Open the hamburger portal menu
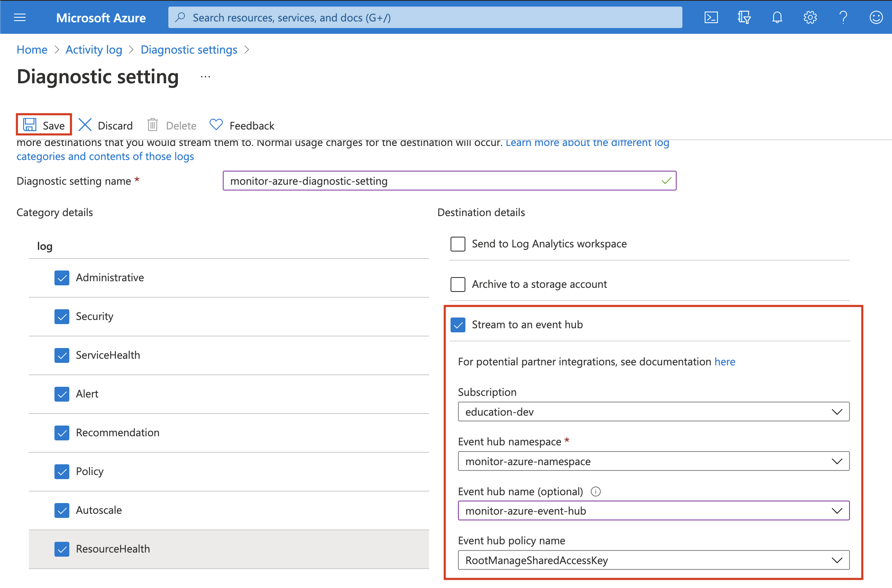This screenshot has width=892, height=588. [x=20, y=17]
